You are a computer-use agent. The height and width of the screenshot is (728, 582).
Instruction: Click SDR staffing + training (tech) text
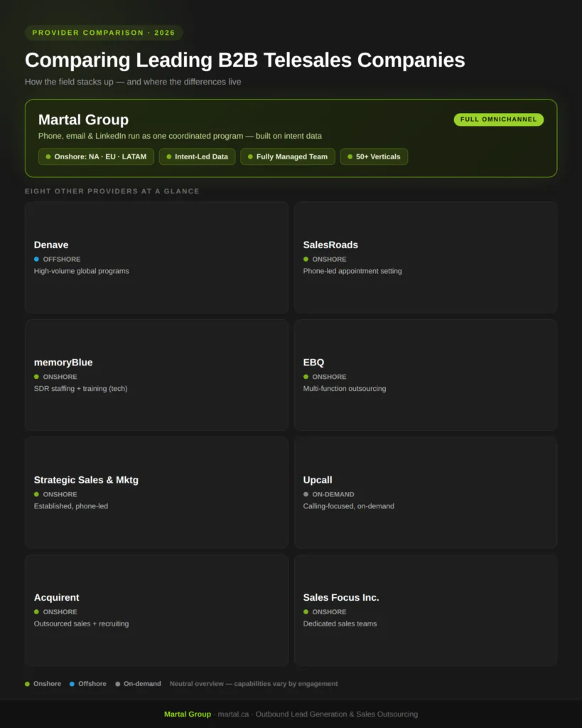point(80,388)
